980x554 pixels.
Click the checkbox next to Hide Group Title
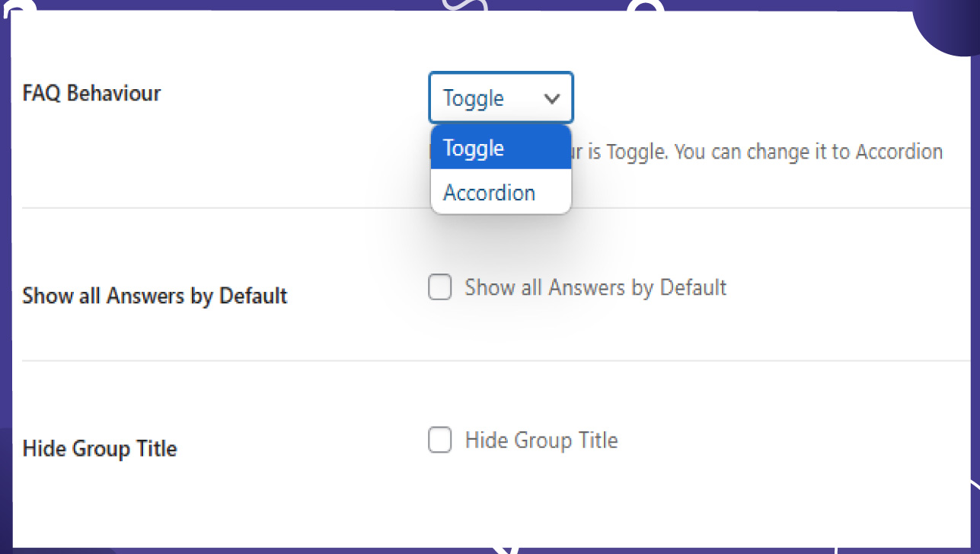click(440, 440)
